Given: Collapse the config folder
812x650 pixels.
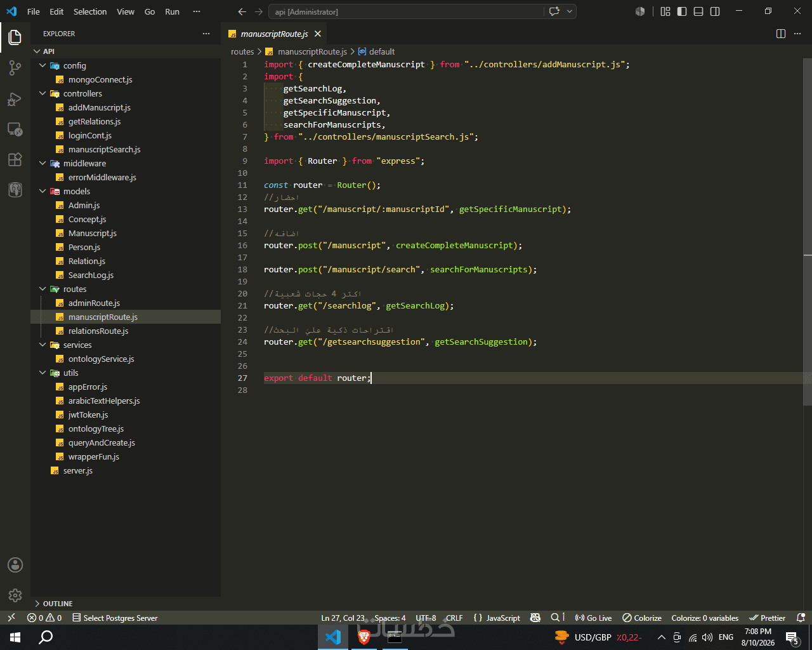Looking at the screenshot, I should [126, 65].
